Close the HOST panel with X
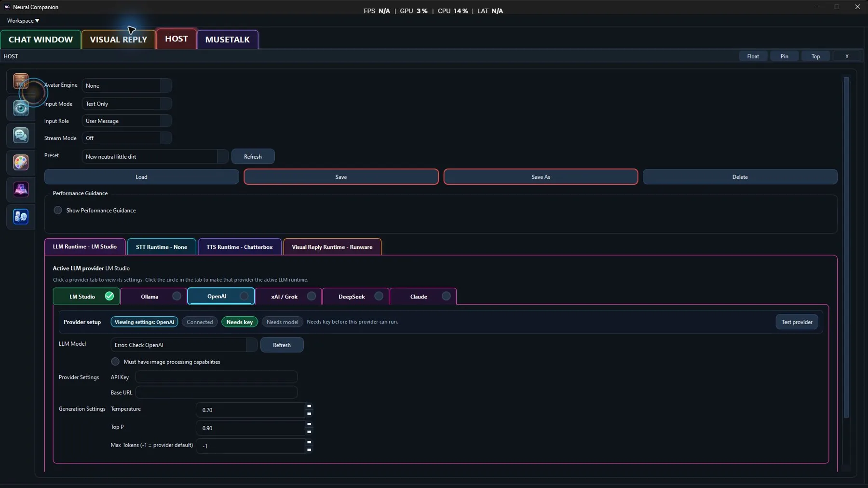 [846, 56]
